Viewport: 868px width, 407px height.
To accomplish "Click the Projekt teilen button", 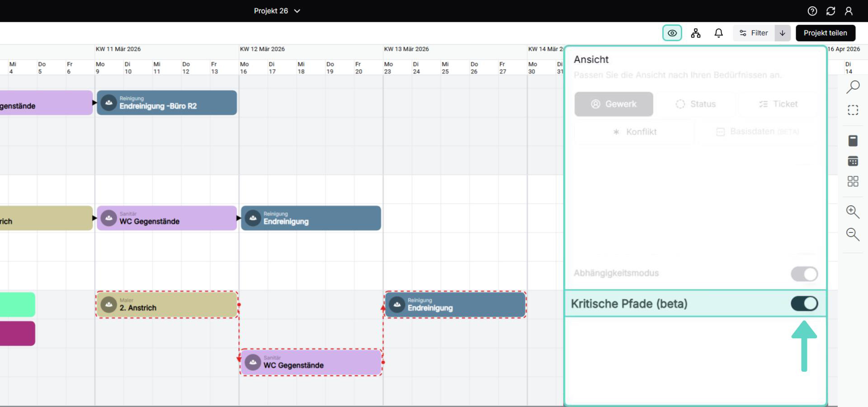I will (x=825, y=33).
